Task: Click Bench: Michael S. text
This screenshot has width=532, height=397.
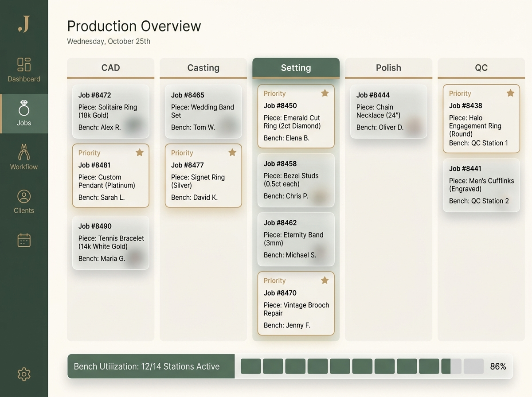Action: click(x=290, y=255)
